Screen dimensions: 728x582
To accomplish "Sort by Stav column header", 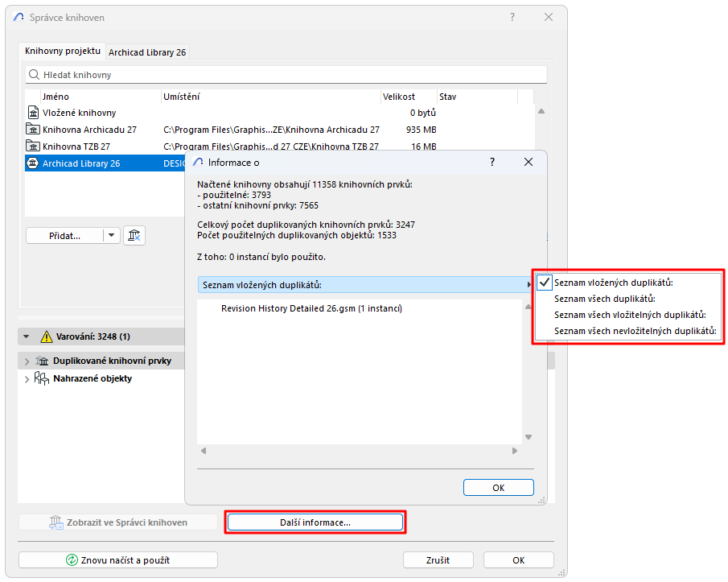I will (477, 97).
